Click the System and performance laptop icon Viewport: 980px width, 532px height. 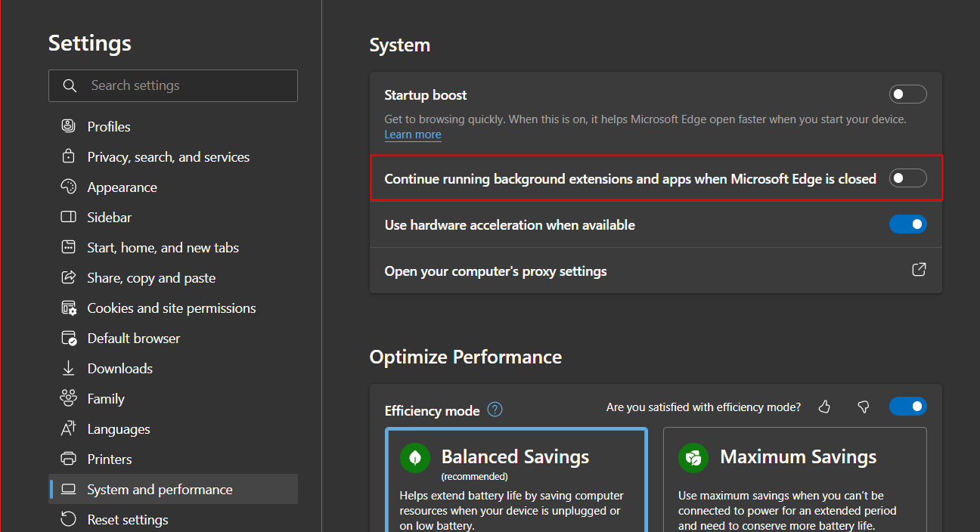tap(69, 489)
